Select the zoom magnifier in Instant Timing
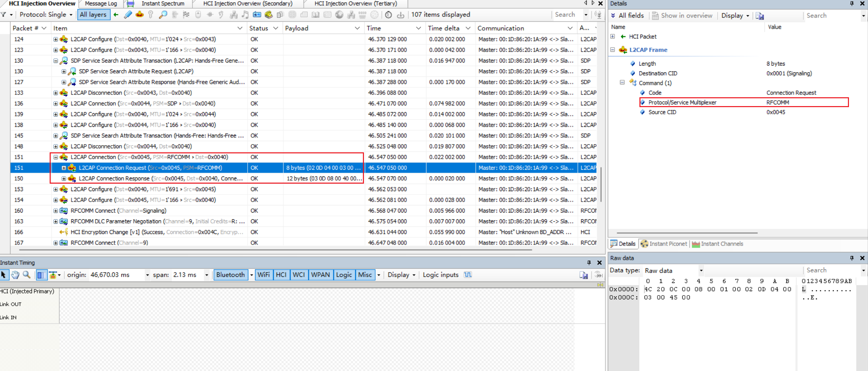This screenshot has height=371, width=868. (x=27, y=275)
